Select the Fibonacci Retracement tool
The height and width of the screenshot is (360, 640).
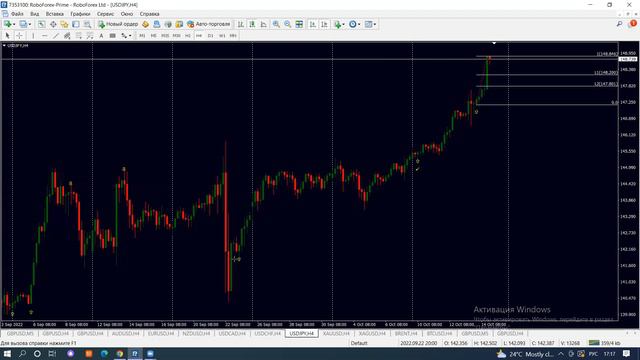click(79, 36)
